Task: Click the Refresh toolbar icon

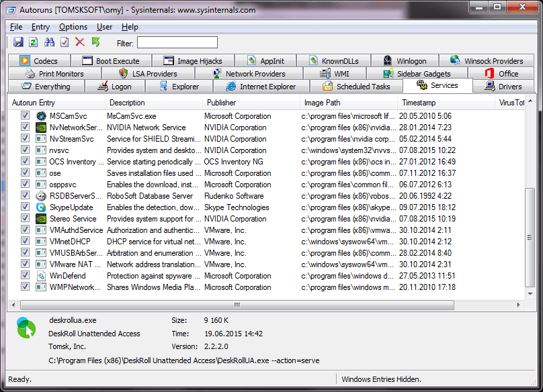Action: pos(33,42)
